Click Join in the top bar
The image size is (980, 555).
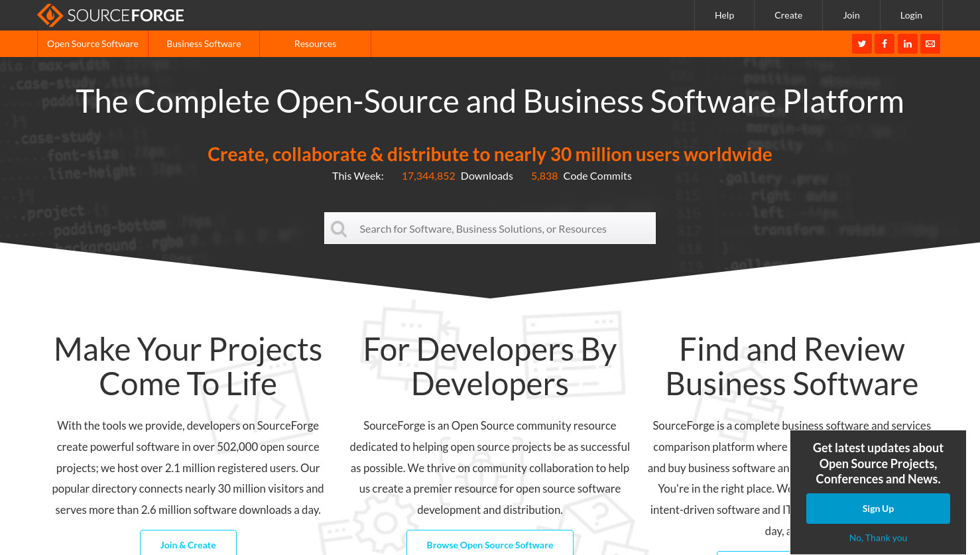tap(851, 15)
